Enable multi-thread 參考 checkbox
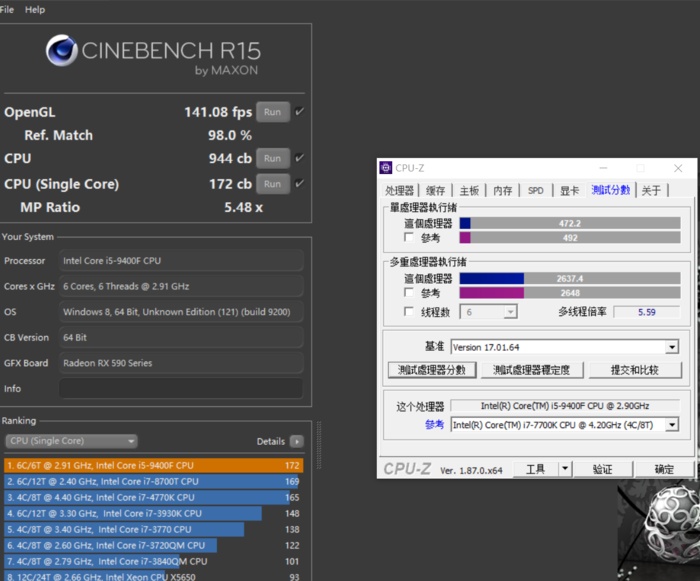Screen dimensions: 700x581 pos(408,292)
